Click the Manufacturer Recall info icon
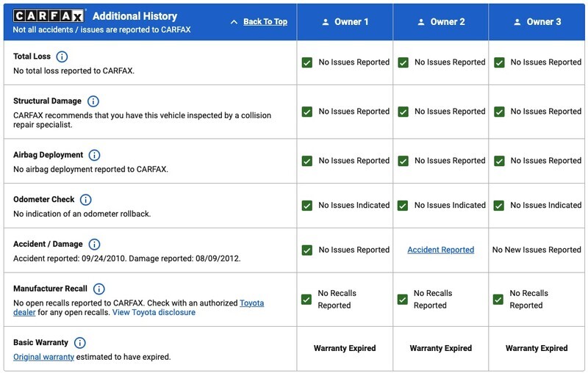The image size is (588, 373). coord(99,289)
